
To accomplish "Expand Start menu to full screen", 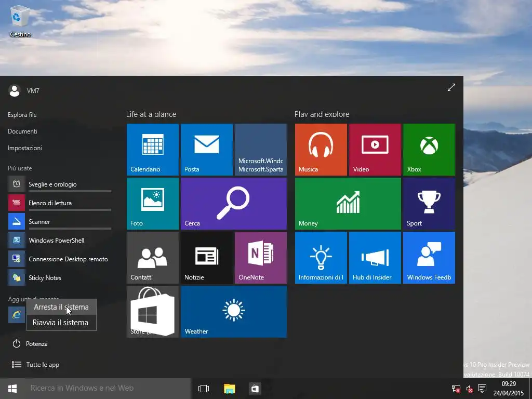I will click(x=451, y=87).
